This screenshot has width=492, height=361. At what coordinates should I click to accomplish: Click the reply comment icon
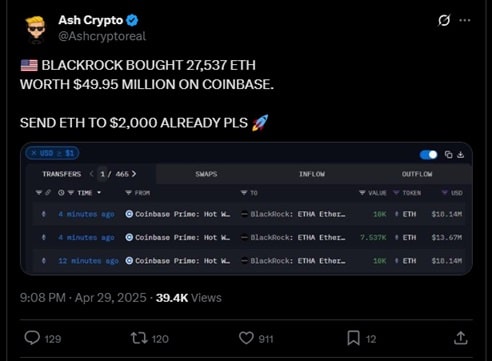click(x=32, y=338)
